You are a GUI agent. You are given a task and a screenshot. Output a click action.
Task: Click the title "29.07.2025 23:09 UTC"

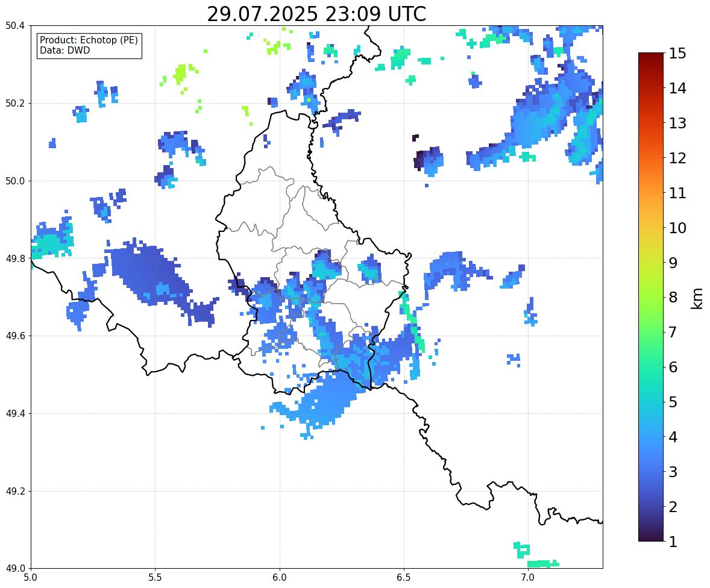pos(316,14)
